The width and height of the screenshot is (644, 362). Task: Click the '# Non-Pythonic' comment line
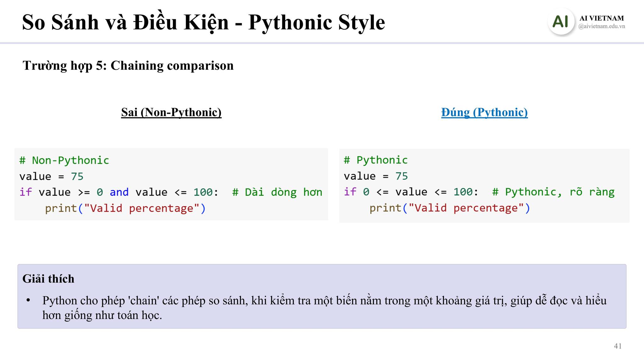point(64,160)
